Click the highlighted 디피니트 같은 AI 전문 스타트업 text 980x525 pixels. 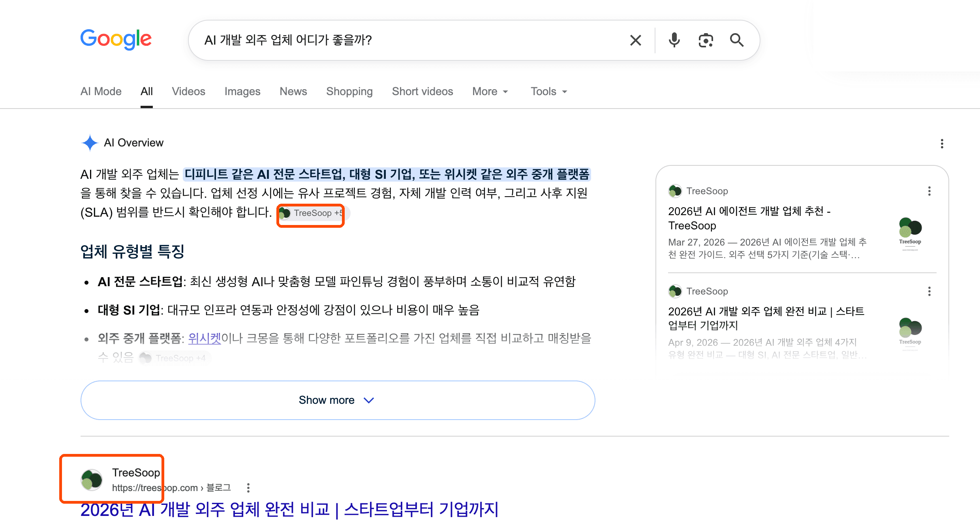tap(387, 174)
